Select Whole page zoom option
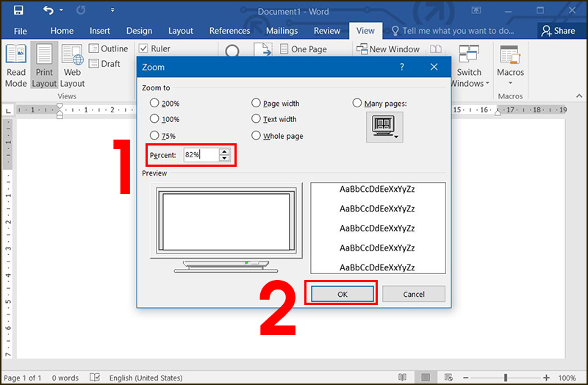 click(256, 135)
